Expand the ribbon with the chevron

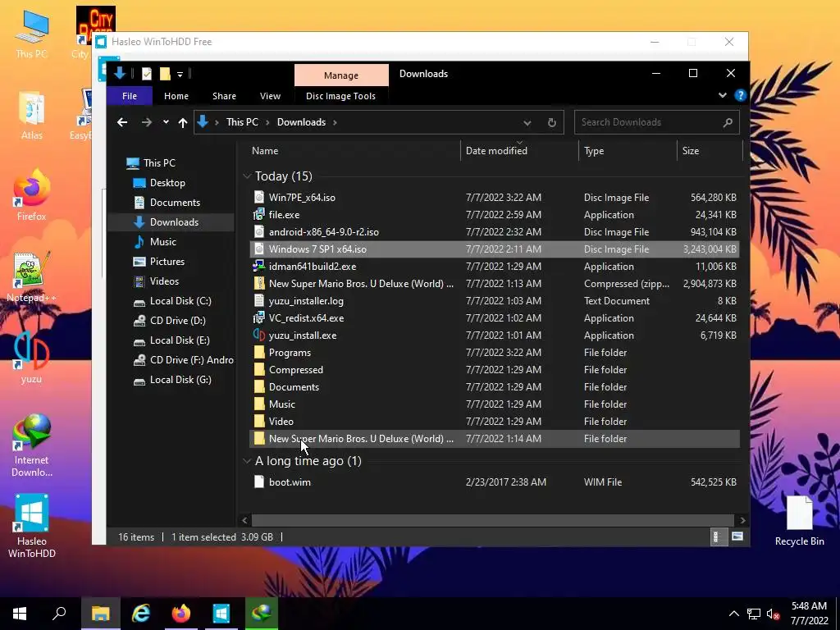[722, 95]
